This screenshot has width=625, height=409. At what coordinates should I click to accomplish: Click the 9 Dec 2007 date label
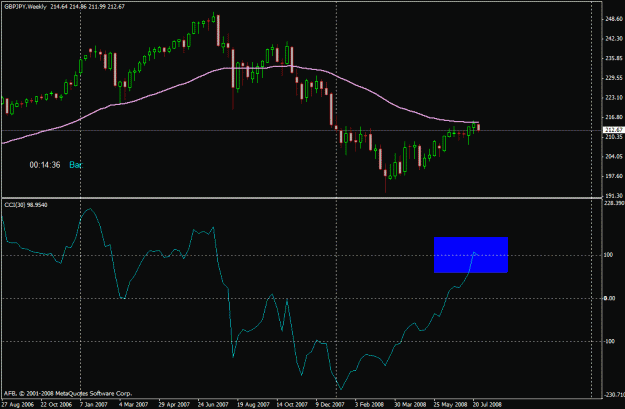[330, 405]
